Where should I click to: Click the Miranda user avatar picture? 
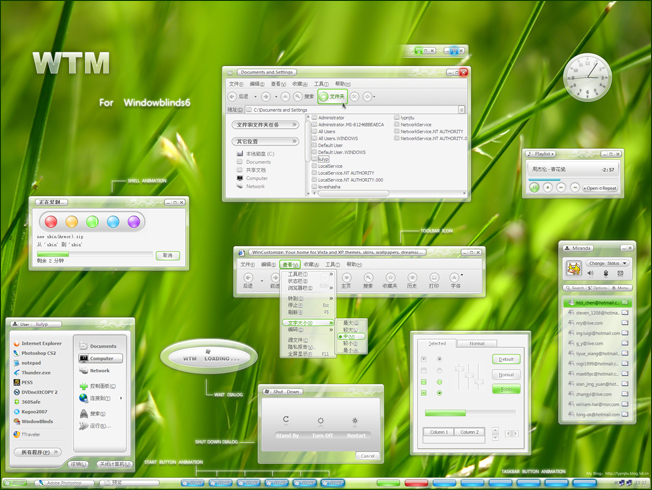(x=574, y=268)
